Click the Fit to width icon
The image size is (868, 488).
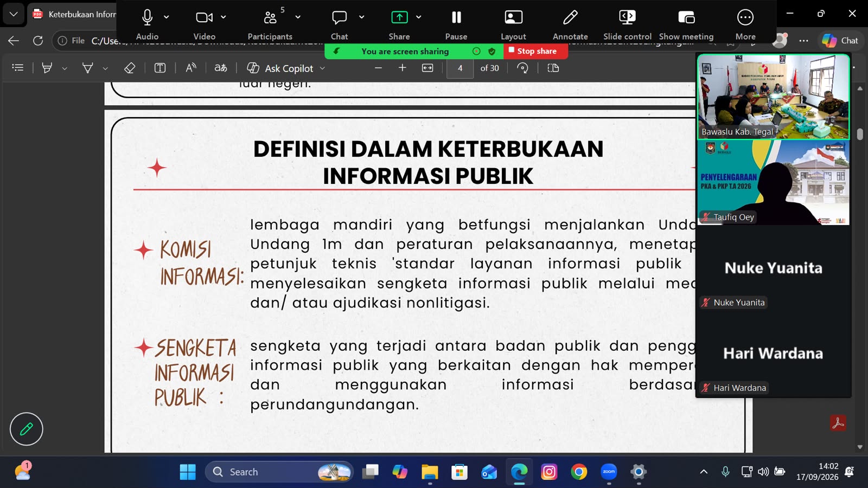coord(428,68)
